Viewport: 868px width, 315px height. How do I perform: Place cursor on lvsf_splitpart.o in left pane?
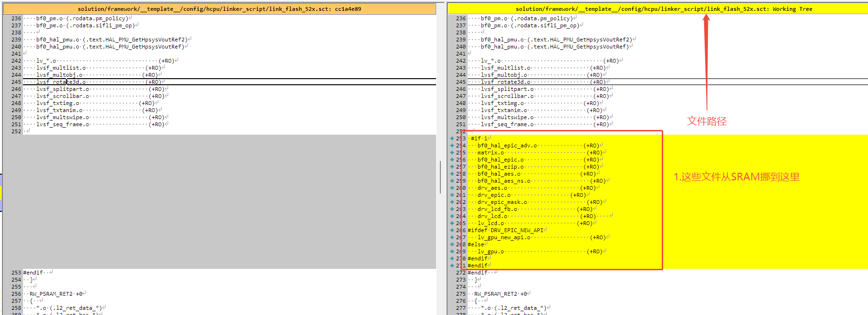[x=62, y=89]
